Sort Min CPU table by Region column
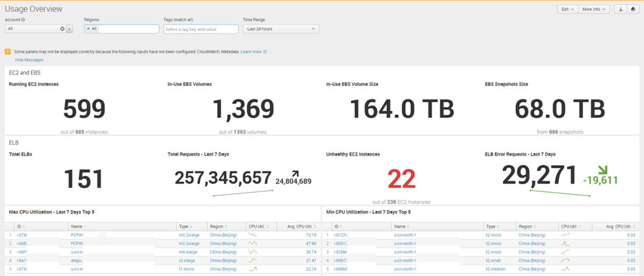 coord(528,226)
